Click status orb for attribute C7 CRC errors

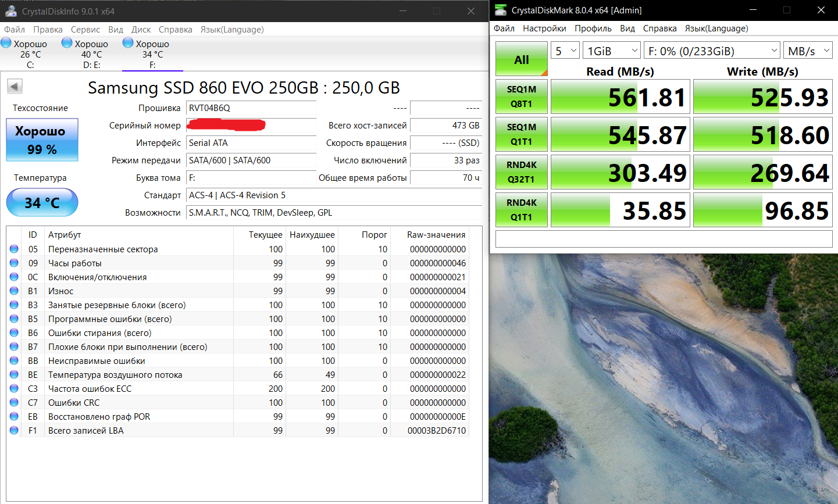[x=14, y=402]
